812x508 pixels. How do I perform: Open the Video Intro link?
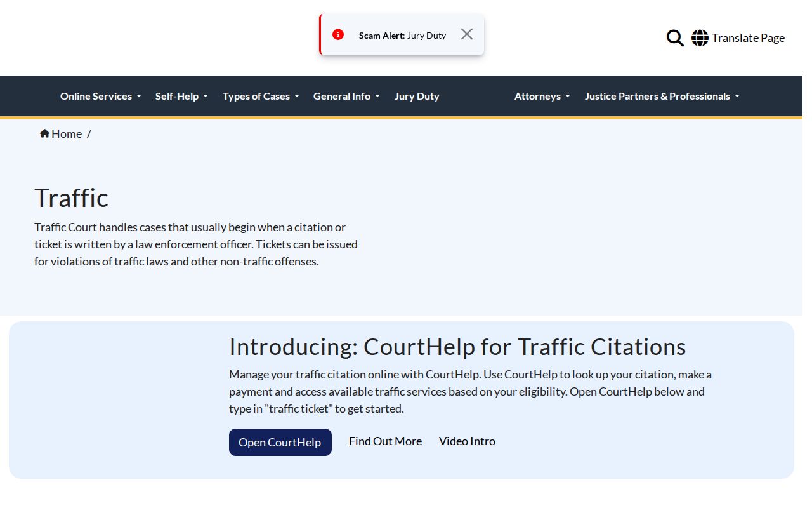coord(467,441)
